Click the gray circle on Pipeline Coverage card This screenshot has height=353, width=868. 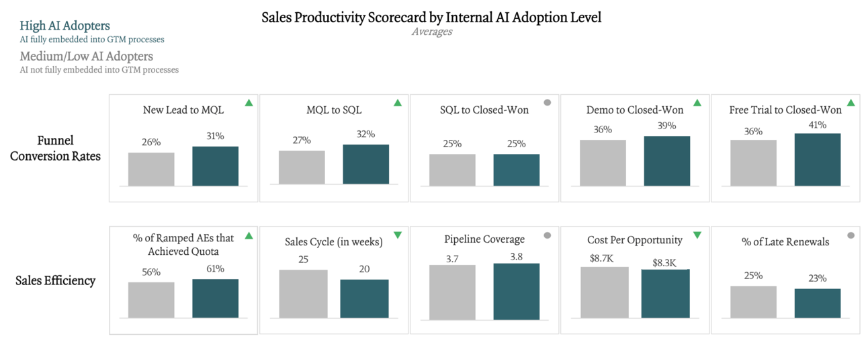coord(548,235)
